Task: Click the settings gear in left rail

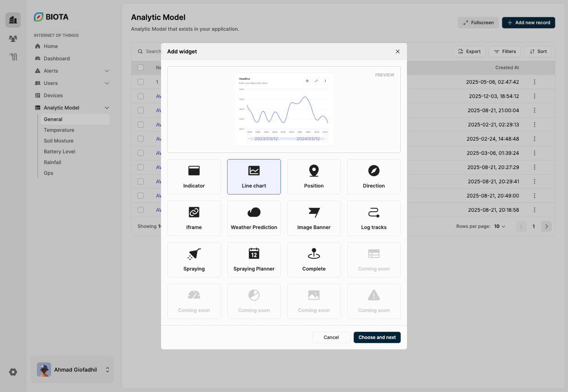Action: click(13, 372)
